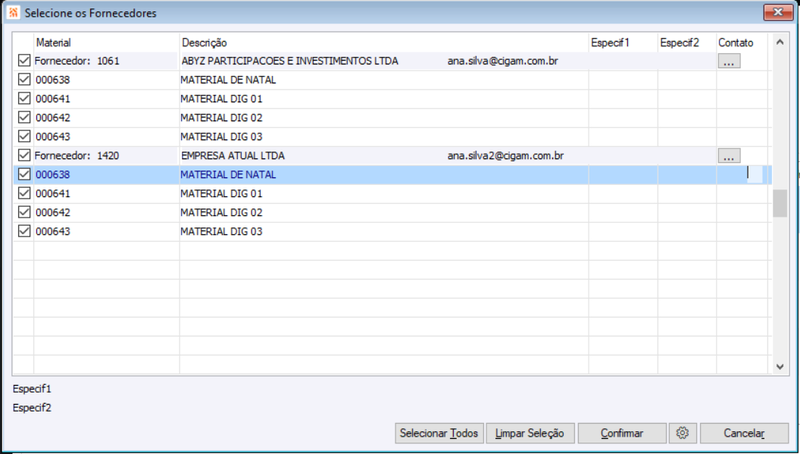Click highlighted MATERIAL DE NATAL description

(228, 174)
